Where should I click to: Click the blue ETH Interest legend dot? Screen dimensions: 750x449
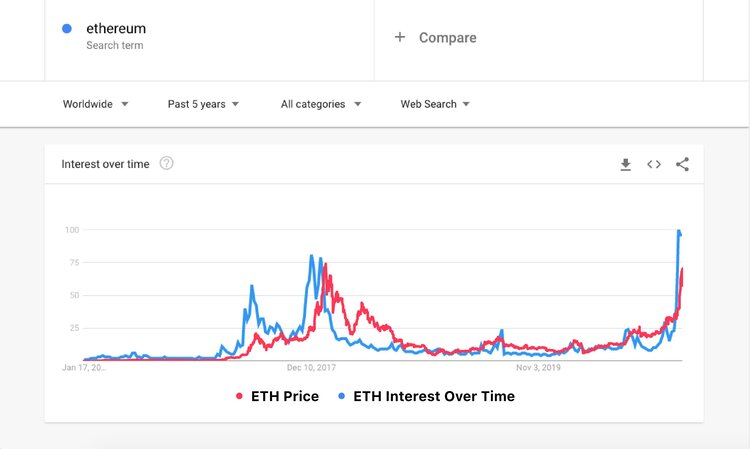tap(341, 397)
